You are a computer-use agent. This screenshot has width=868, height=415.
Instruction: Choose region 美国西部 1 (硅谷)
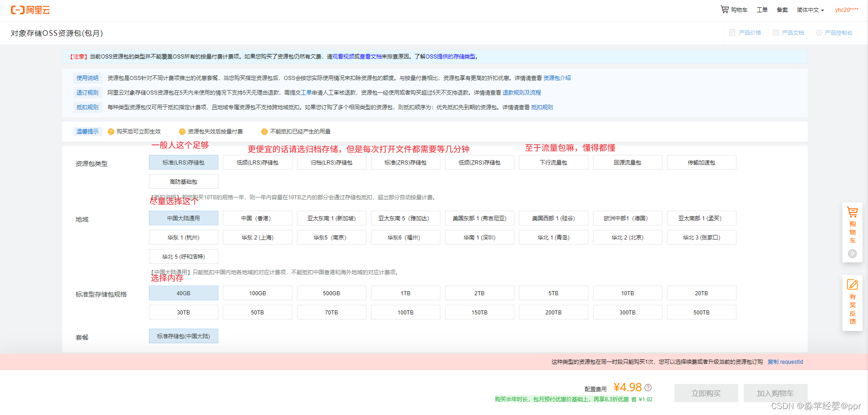554,218
